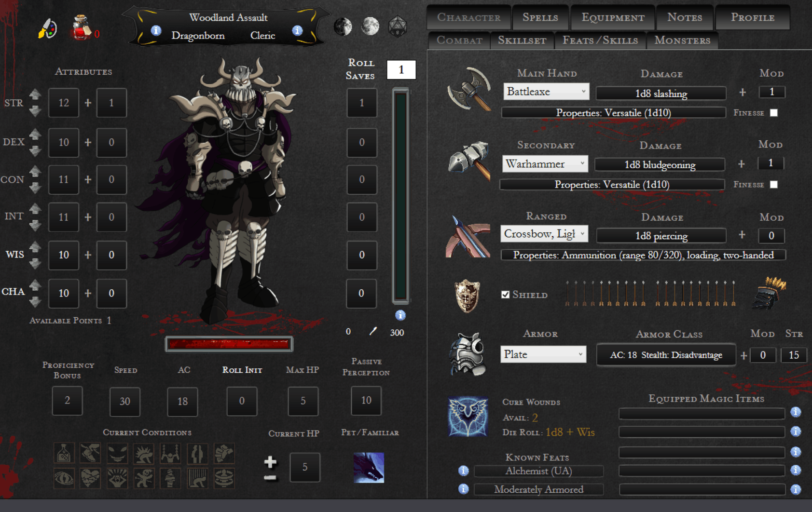Click the paint palette icon
The width and height of the screenshot is (812, 512).
pos(47,28)
